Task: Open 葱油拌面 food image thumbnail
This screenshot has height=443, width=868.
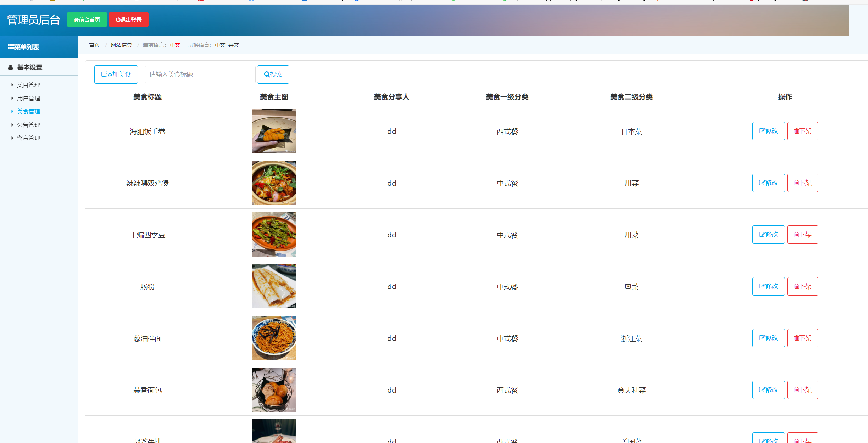Action: (x=274, y=338)
